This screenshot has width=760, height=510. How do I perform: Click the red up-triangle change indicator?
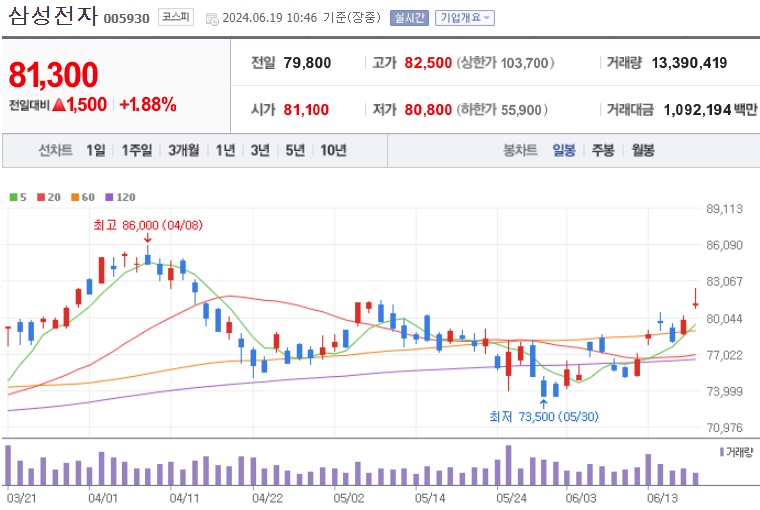(x=59, y=104)
